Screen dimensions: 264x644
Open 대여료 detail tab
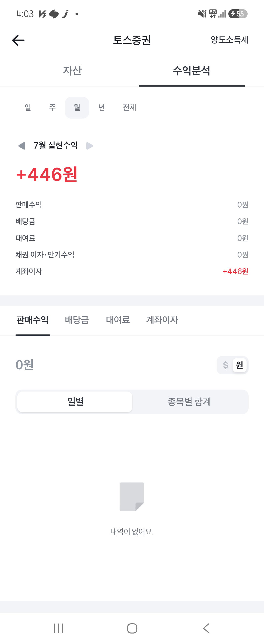pyautogui.click(x=118, y=320)
